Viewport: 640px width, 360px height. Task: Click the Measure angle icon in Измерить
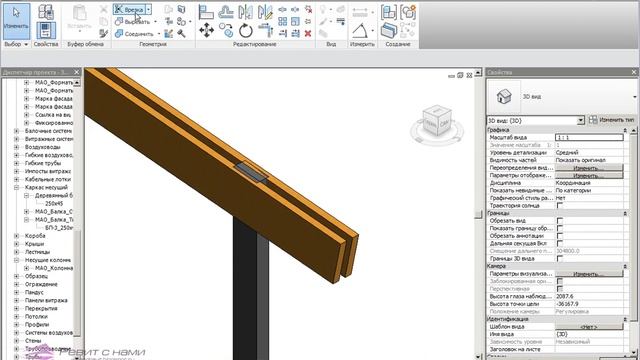tap(360, 31)
